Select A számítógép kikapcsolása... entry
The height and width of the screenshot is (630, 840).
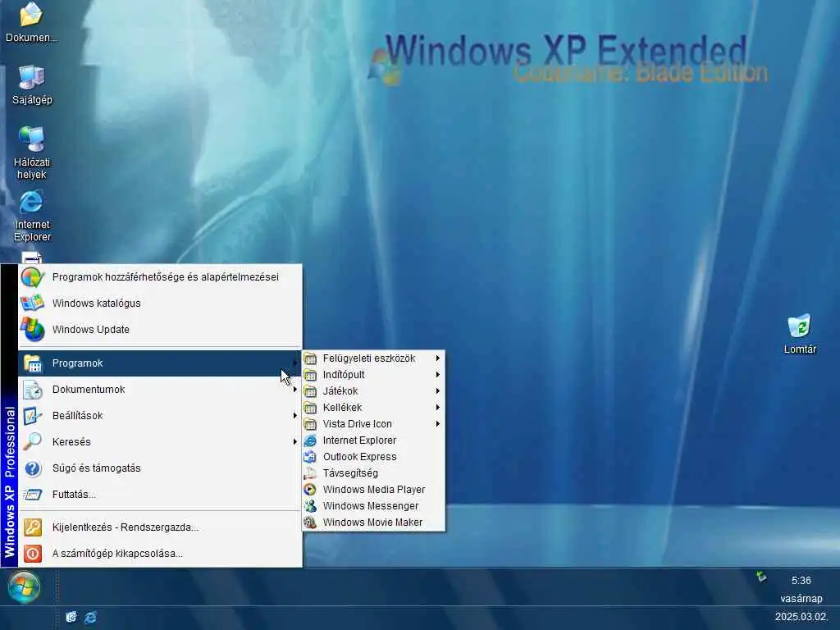(x=160, y=554)
